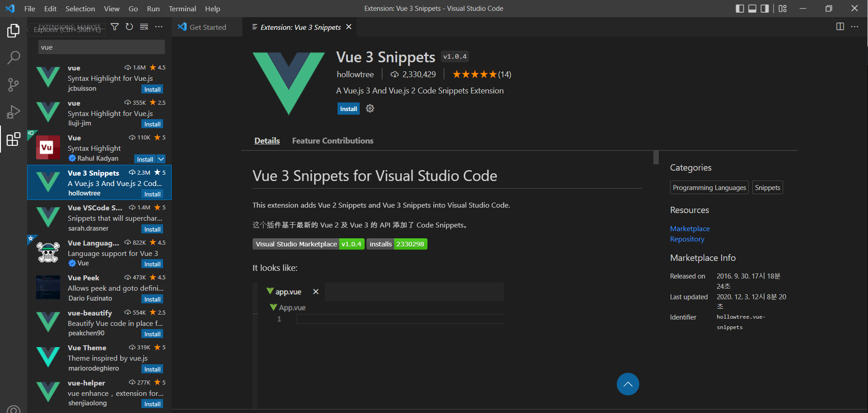Click the Visual Studio Marketplace v1.0.4 badge
This screenshot has height=413, width=868.
coord(309,244)
